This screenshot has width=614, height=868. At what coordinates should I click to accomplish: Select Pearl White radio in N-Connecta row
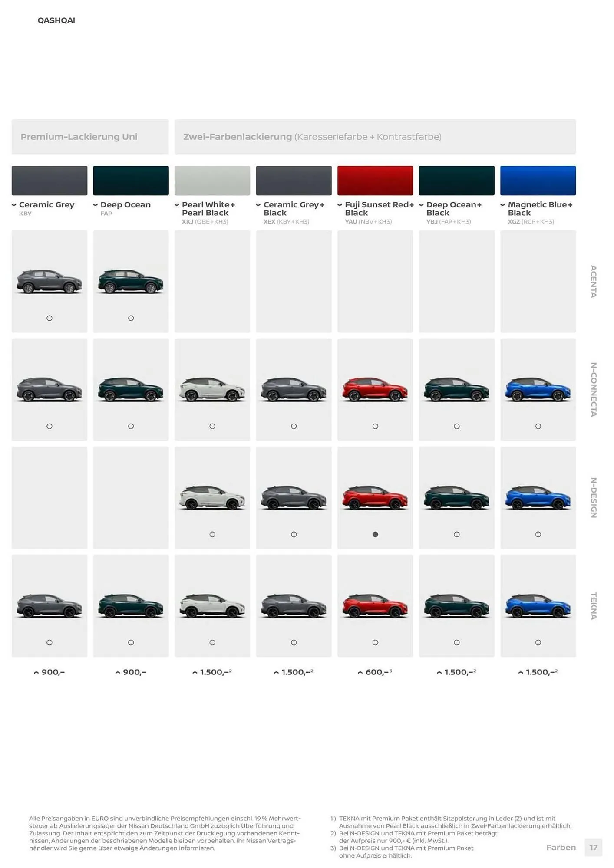[212, 426]
